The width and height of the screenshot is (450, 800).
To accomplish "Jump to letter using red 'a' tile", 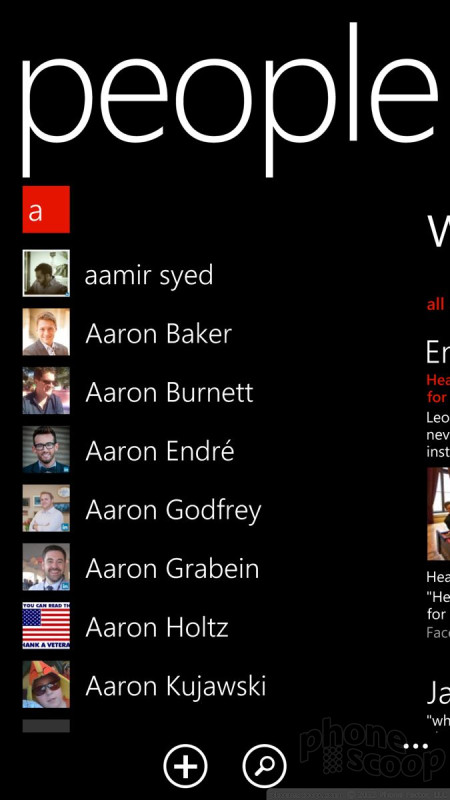I will pos(46,209).
